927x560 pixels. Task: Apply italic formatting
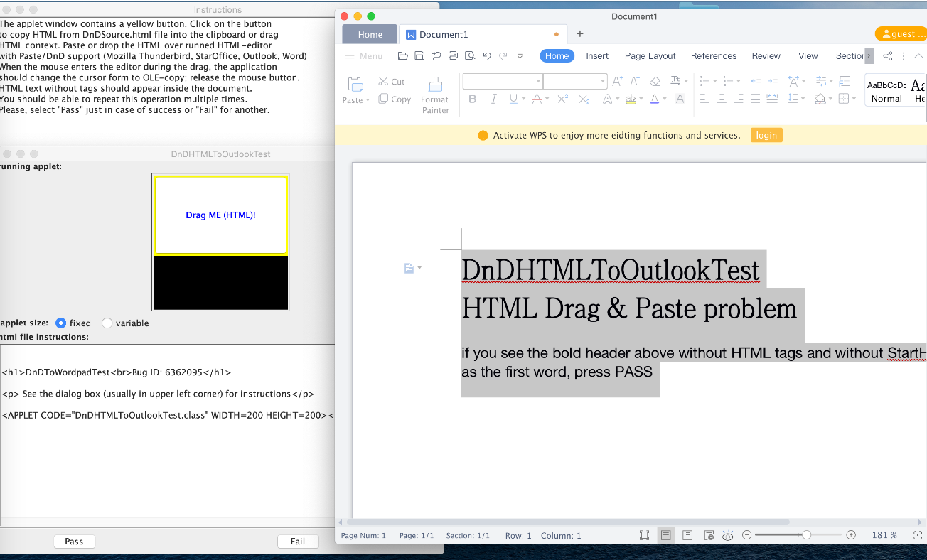[493, 99]
